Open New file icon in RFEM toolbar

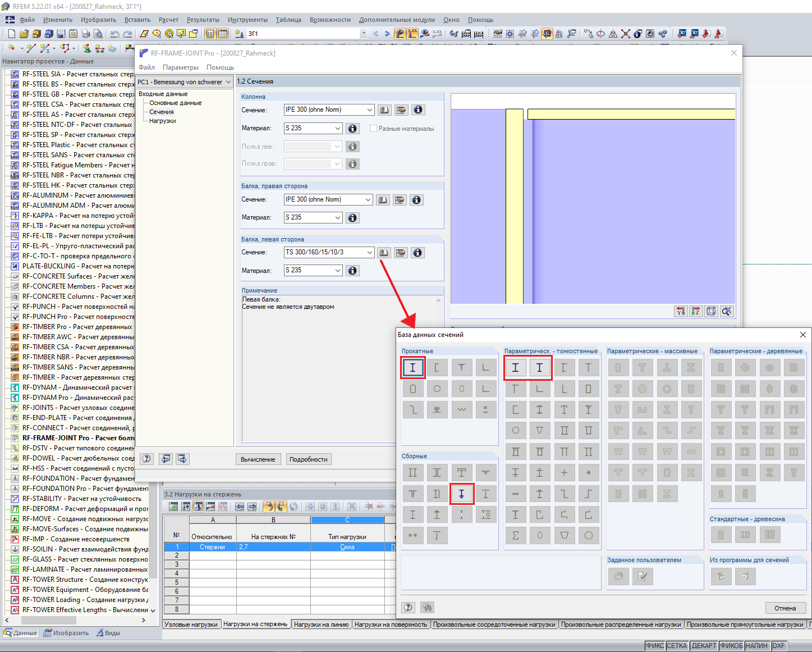click(11, 34)
